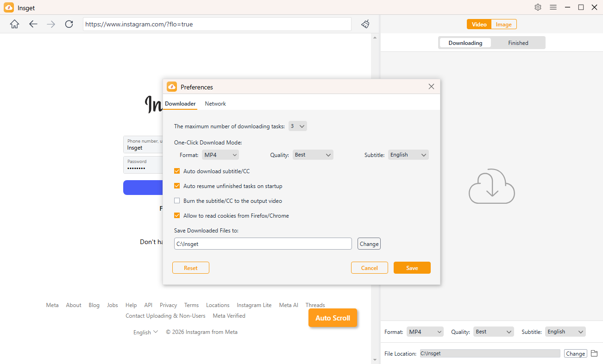Reload the page using the refresh icon
Viewport: 603px width, 364px height.
click(x=69, y=24)
